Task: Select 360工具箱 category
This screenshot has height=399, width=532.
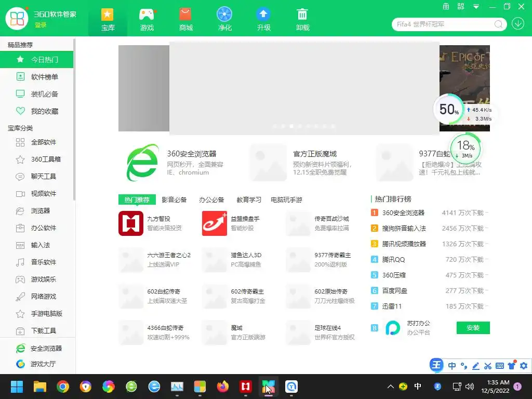Action: point(37,159)
